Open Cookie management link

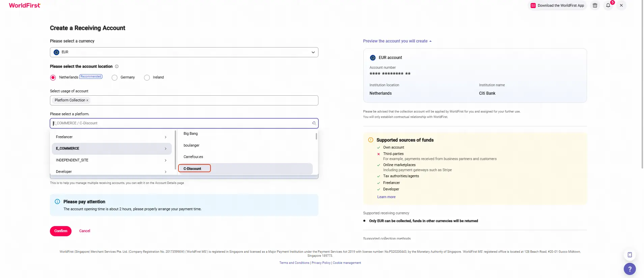coord(347,263)
